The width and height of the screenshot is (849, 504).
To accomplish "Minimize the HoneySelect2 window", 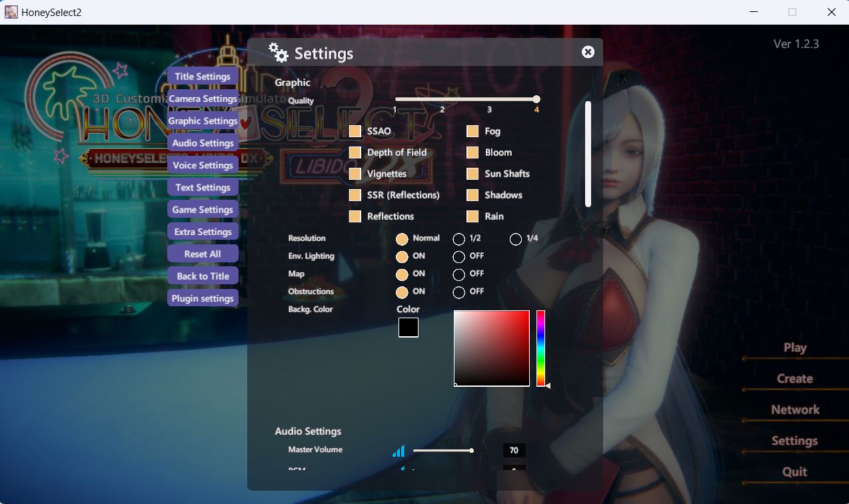I will [754, 12].
